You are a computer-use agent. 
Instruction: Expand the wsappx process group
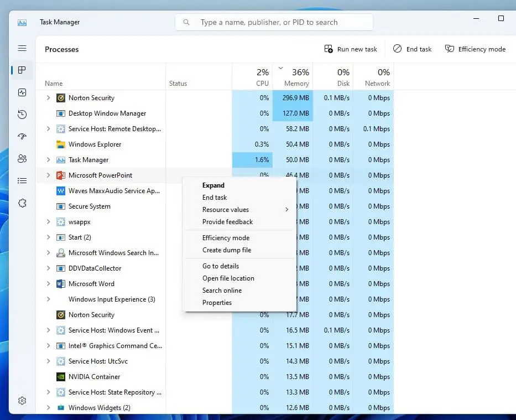(48, 222)
